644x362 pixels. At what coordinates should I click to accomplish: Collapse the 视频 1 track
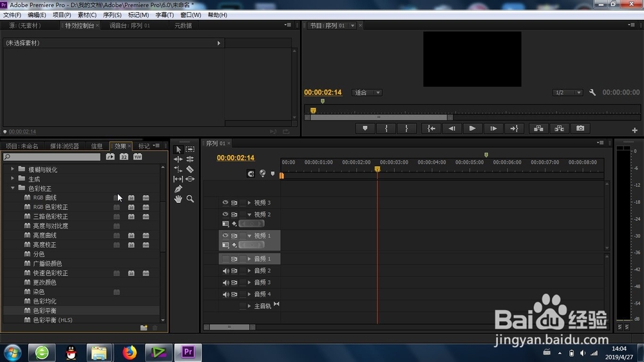[249, 236]
